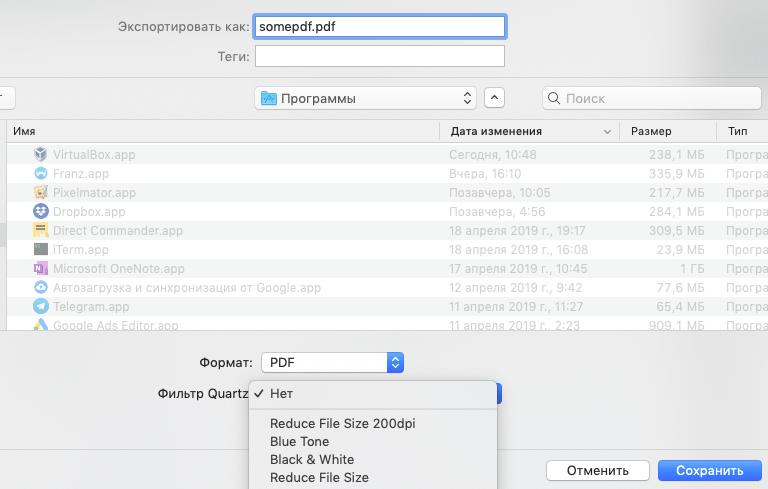Select the Dropbox.app row

(x=387, y=211)
